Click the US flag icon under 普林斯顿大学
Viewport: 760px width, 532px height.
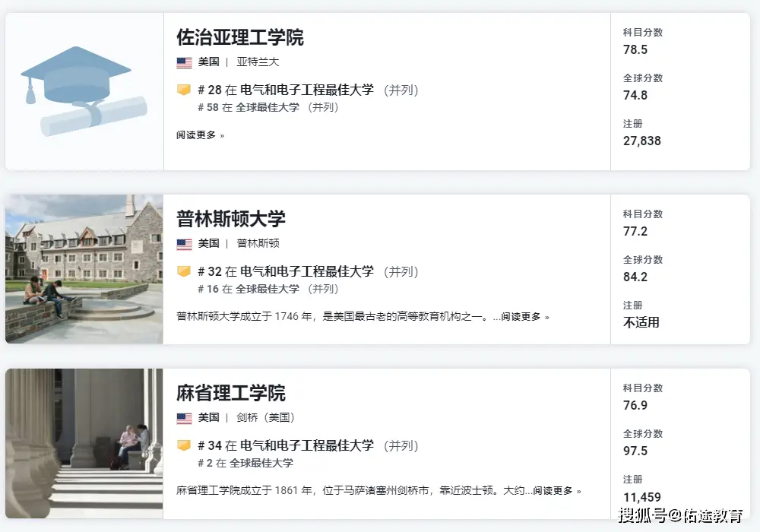(x=184, y=244)
